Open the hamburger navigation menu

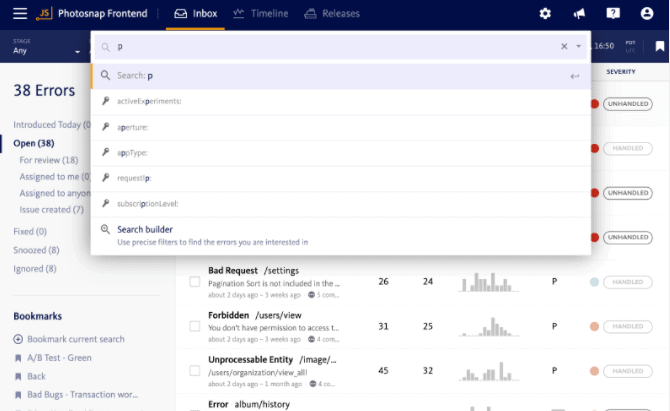point(19,14)
